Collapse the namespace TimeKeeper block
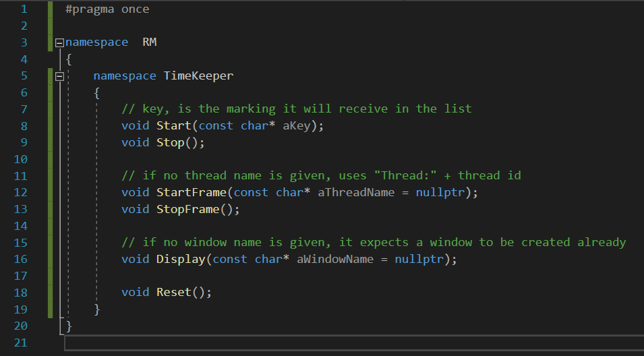 (x=59, y=76)
